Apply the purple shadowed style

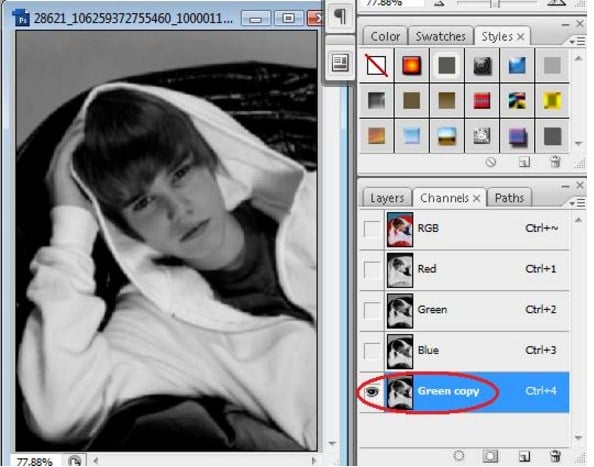[517, 136]
